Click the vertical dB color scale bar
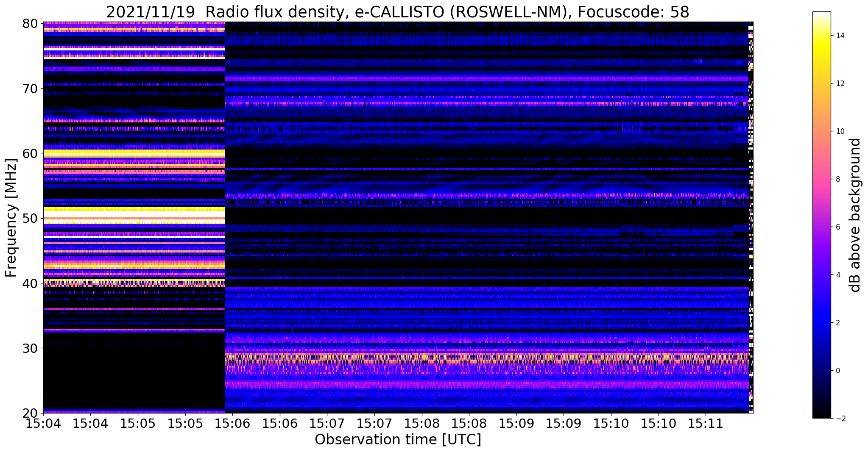 pyautogui.click(x=821, y=215)
